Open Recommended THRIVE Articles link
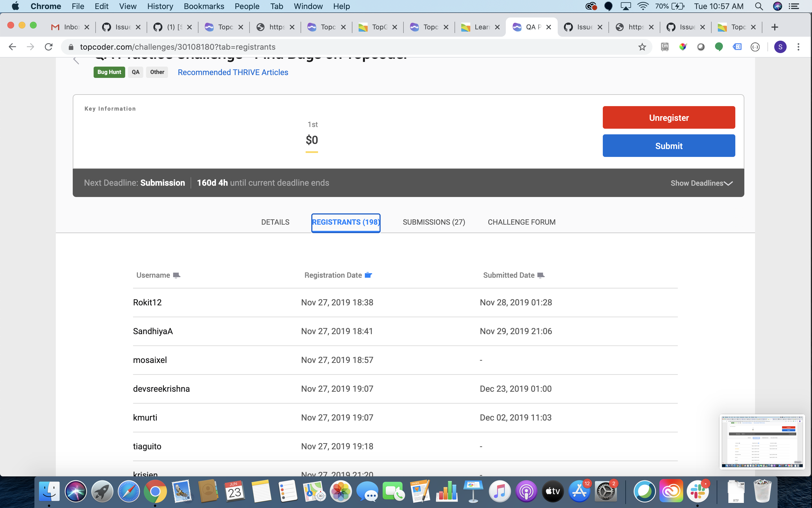The image size is (812, 508). click(x=233, y=72)
